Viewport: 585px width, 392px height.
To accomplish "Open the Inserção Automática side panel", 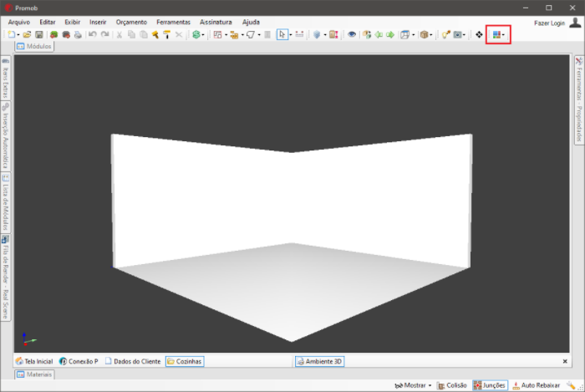I will pyautogui.click(x=5, y=135).
